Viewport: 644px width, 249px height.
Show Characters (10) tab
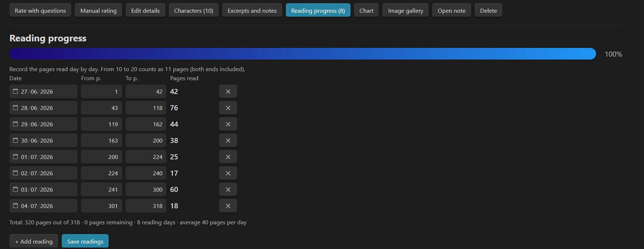[194, 11]
